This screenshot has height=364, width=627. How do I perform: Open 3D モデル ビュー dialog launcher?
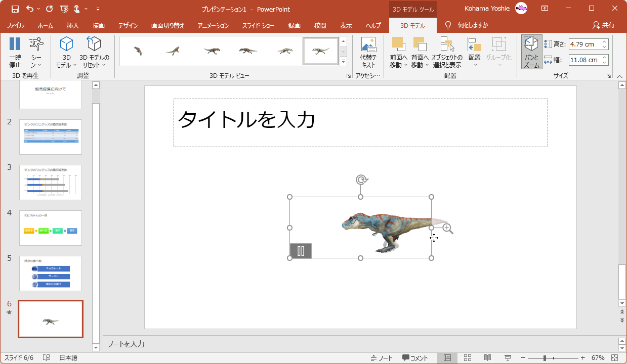[x=348, y=76]
